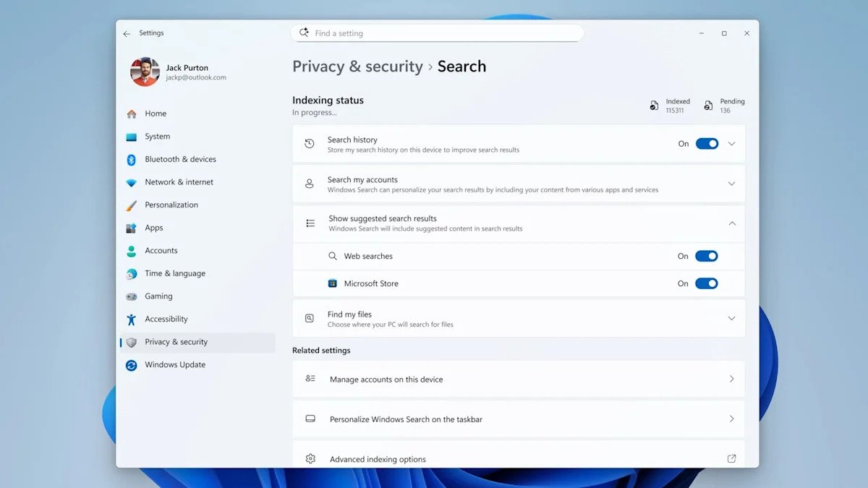Click the Find a setting search box
The width and height of the screenshot is (868, 488).
point(437,33)
